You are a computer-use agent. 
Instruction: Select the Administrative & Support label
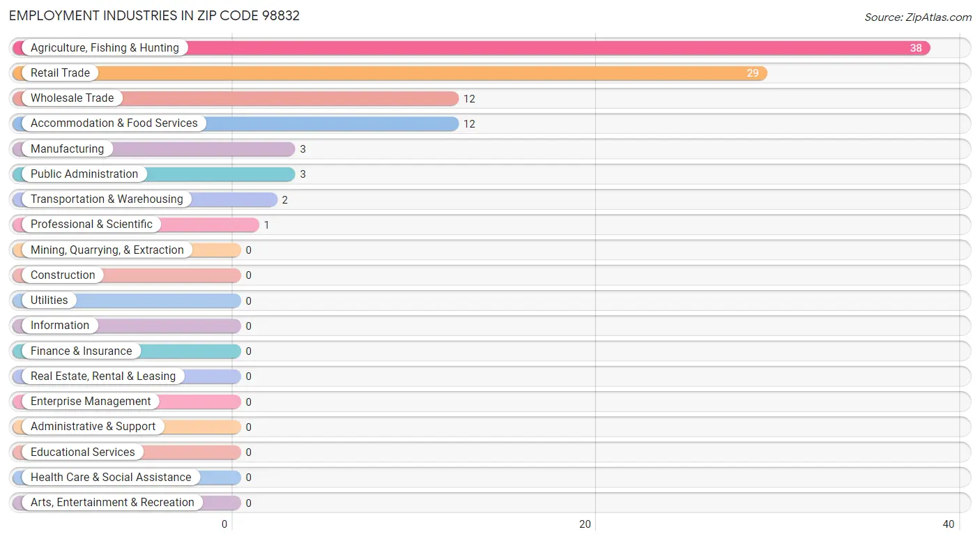tap(93, 426)
